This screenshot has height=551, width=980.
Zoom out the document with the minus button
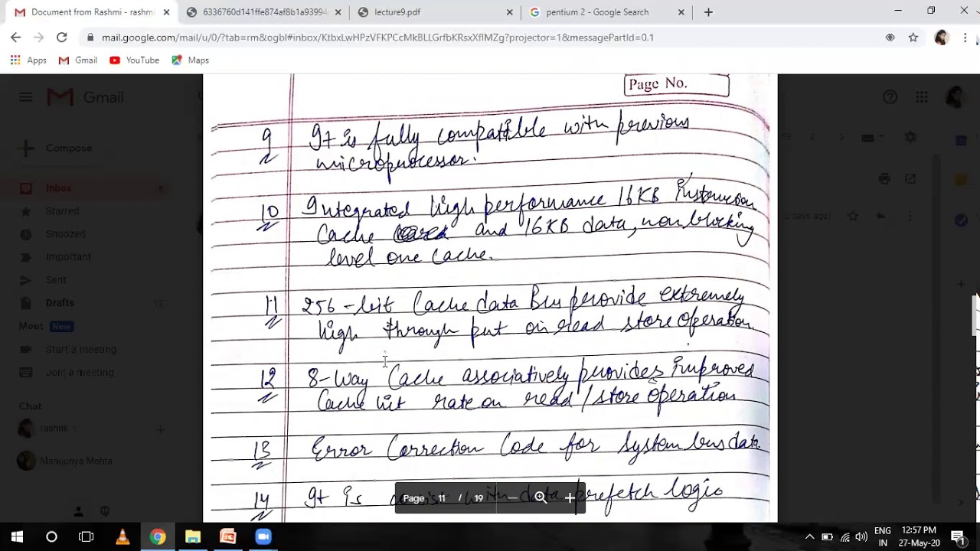512,498
